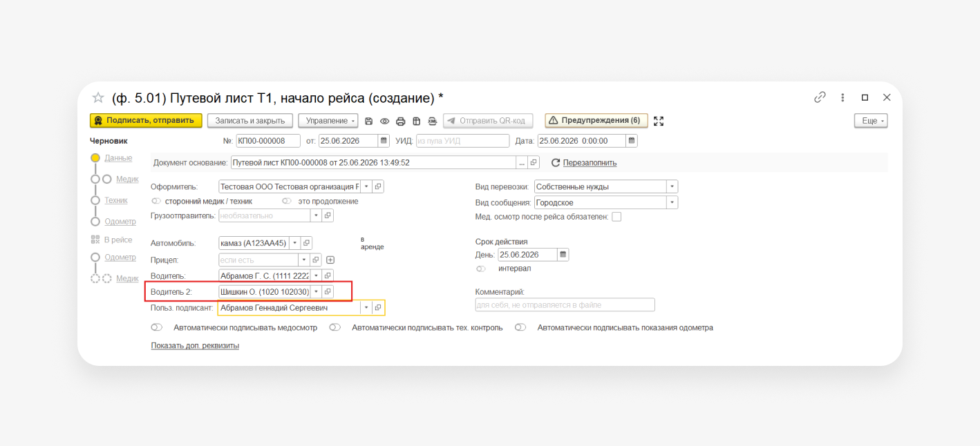Click 'Показать доп. реквизиты' link
980x446 pixels.
pyautogui.click(x=195, y=345)
